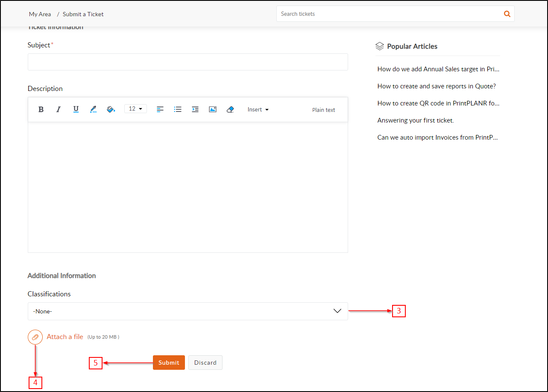Open the text font color picker
This screenshot has width=548, height=392.
tap(94, 109)
